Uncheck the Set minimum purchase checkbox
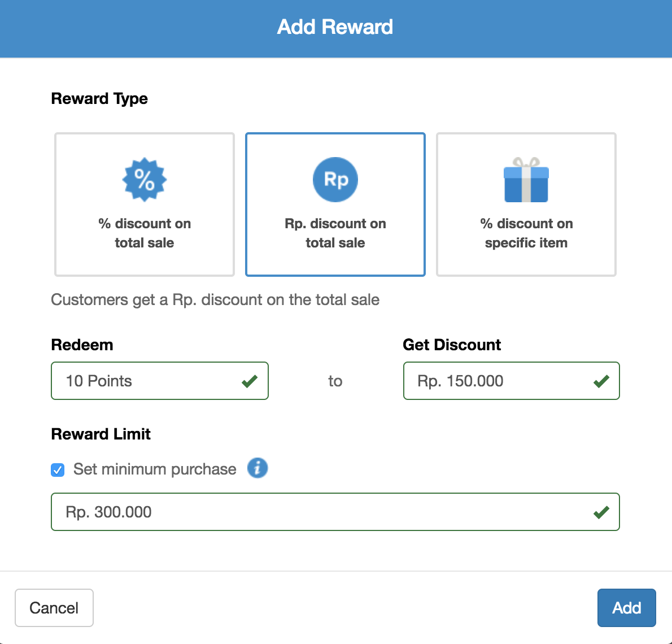 (57, 469)
